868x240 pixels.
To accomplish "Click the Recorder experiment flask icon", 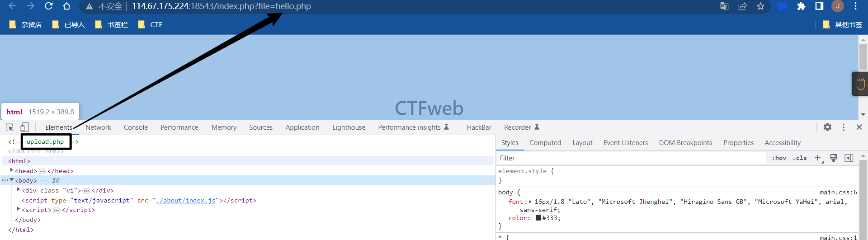I will tap(537, 127).
